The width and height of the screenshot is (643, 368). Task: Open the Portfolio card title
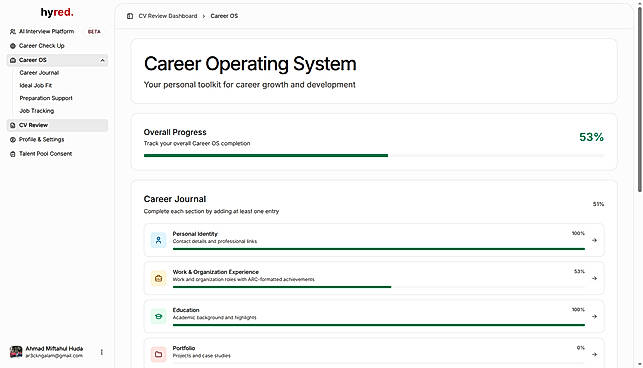(184, 348)
